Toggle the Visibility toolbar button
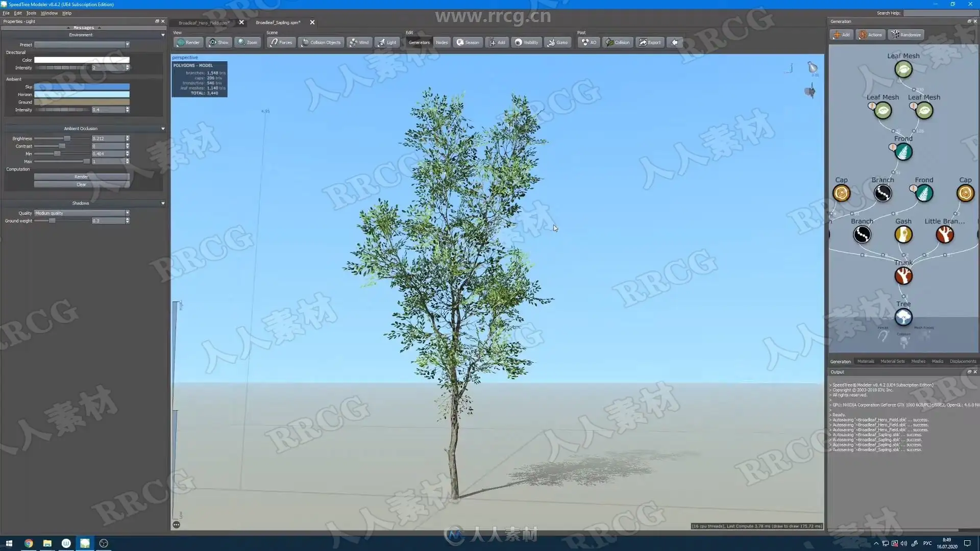The image size is (980, 551). [x=526, y=42]
